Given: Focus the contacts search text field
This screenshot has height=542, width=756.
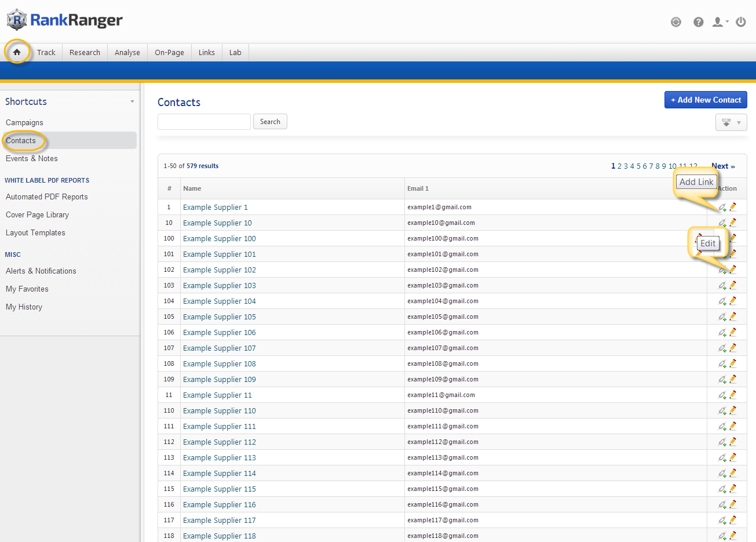Looking at the screenshot, I should pos(204,122).
